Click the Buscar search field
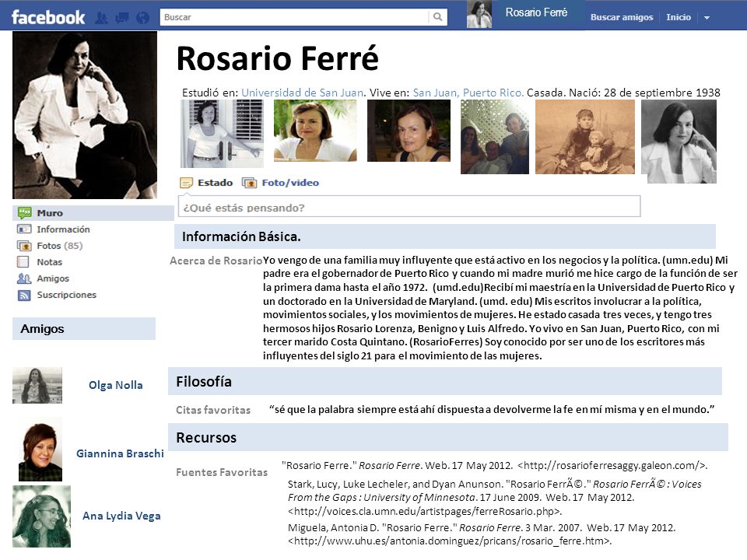 (294, 17)
